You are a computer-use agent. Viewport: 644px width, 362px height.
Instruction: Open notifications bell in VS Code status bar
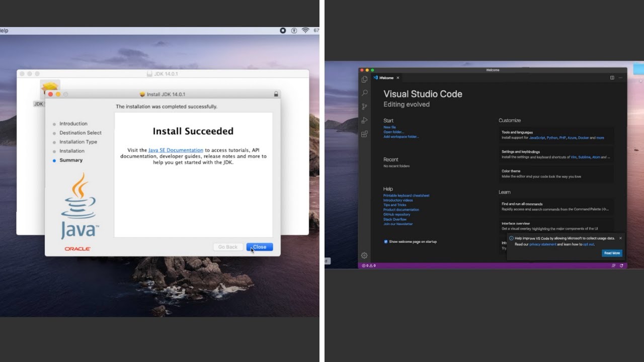coord(621,265)
